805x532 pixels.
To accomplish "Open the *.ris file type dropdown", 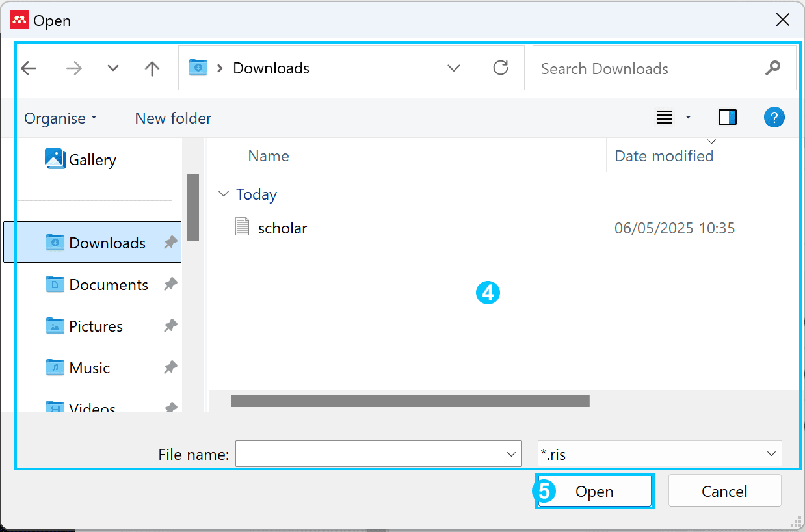I will pos(659,454).
